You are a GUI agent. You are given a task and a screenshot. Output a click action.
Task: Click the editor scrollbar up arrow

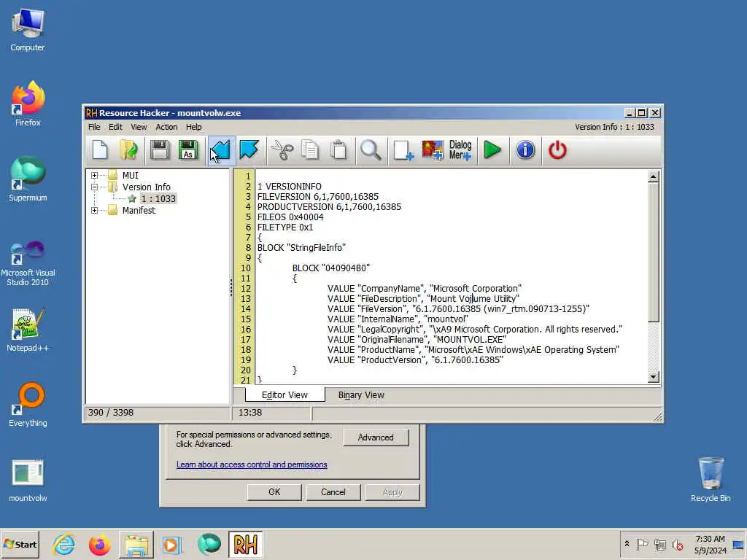pyautogui.click(x=653, y=176)
